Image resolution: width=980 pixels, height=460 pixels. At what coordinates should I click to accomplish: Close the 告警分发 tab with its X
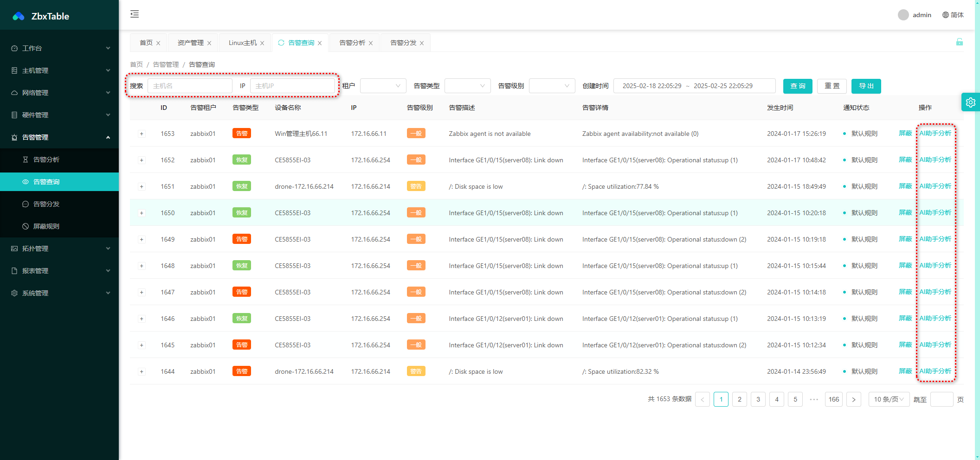pos(422,43)
